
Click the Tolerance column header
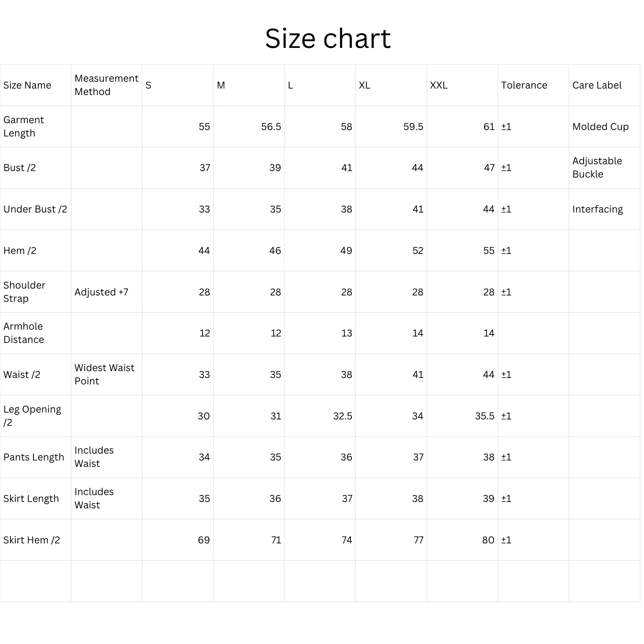pyautogui.click(x=524, y=85)
